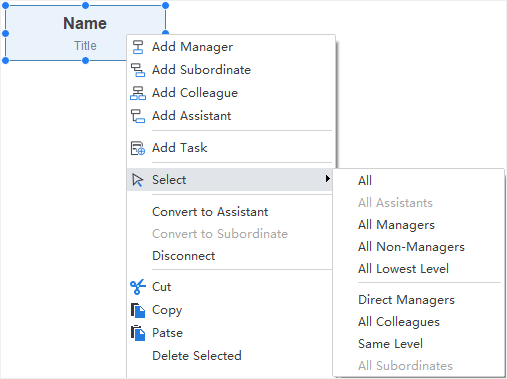
Task: Click the Add Task icon
Action: 138,148
